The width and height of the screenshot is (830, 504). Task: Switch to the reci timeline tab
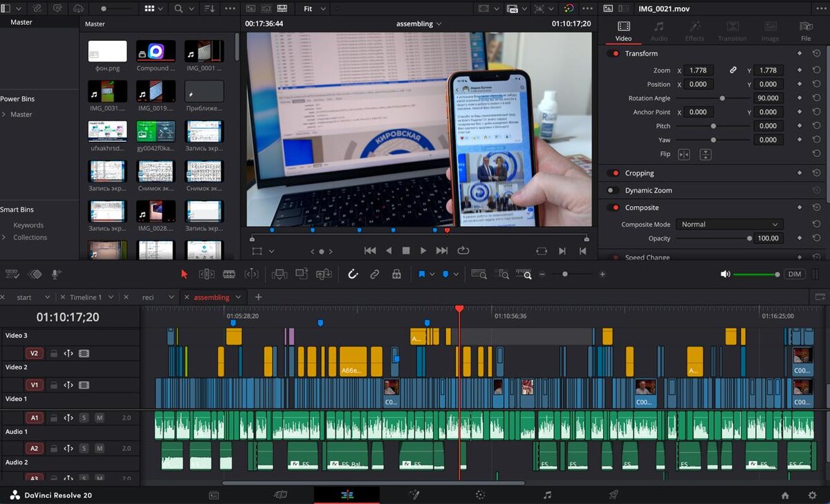point(148,297)
